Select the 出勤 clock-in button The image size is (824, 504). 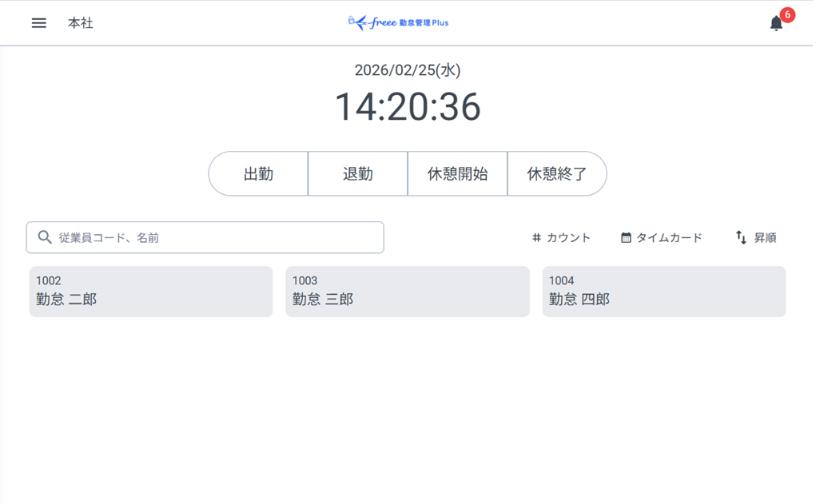[259, 174]
